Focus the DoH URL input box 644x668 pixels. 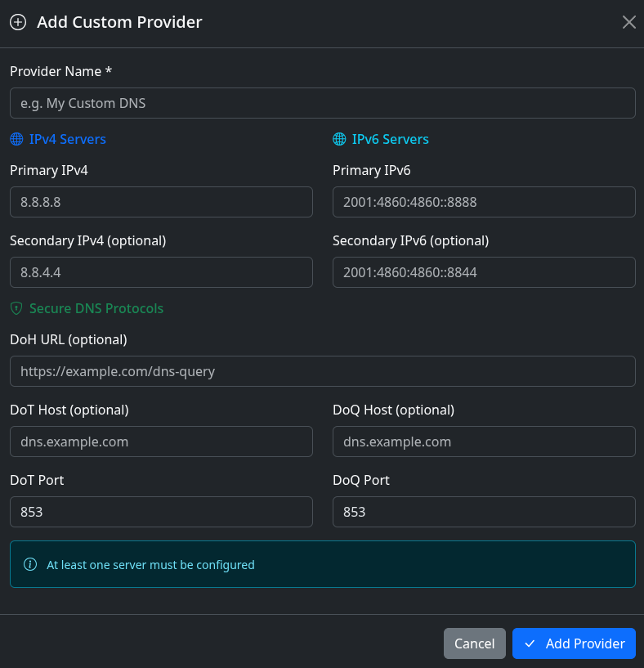(323, 371)
